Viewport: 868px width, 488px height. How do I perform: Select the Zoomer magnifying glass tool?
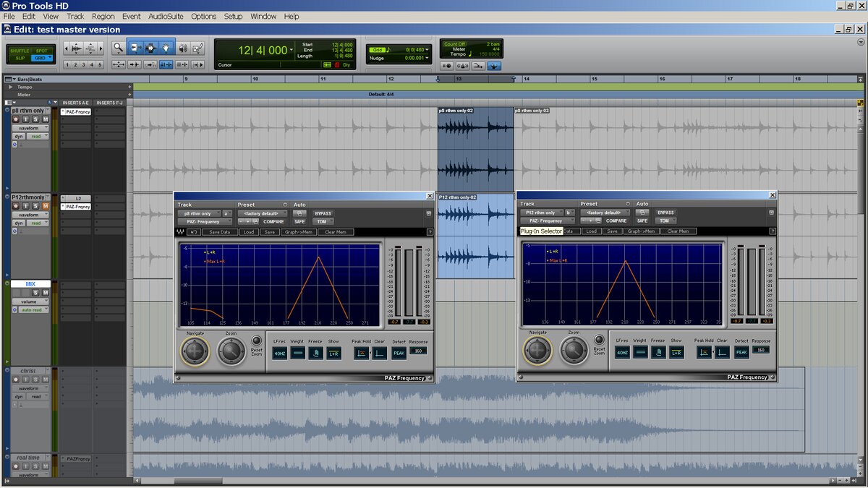tap(119, 48)
